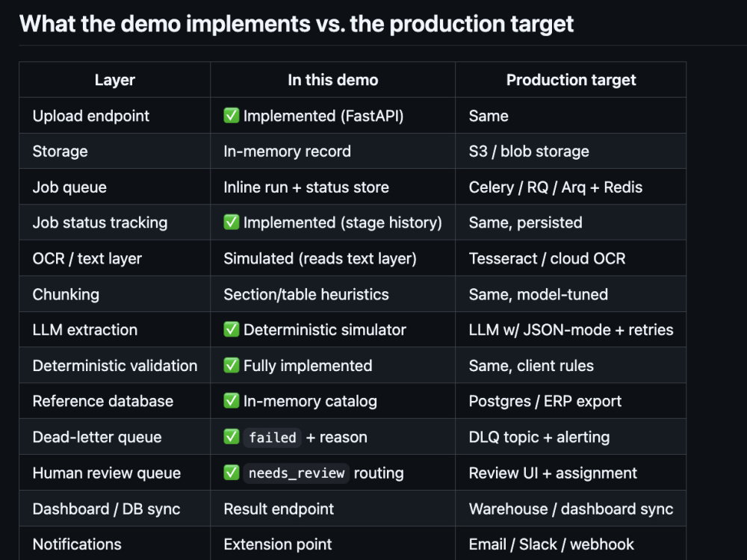Select the needs_review inline code label
The width and height of the screenshot is (747, 560).
pyautogui.click(x=297, y=473)
